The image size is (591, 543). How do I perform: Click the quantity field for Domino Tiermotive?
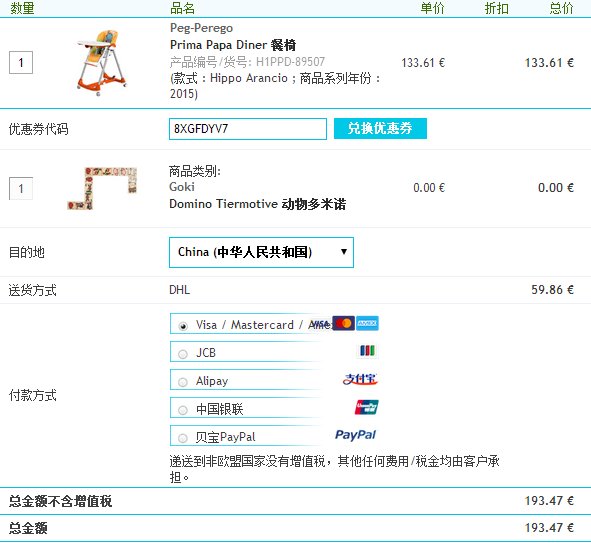click(21, 188)
